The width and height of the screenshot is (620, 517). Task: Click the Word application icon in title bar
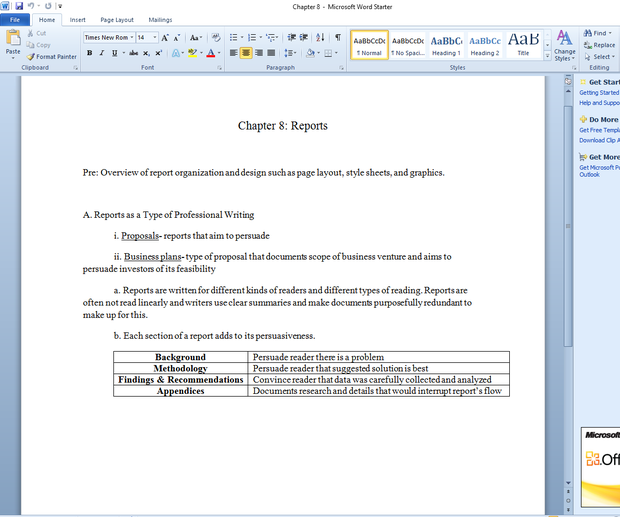[x=5, y=6]
